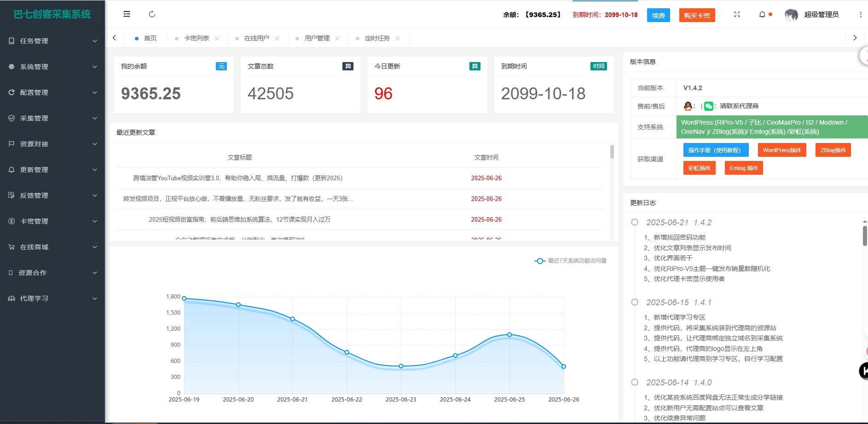Switch to the 卡密列表 tab
868x424 pixels.
[197, 38]
